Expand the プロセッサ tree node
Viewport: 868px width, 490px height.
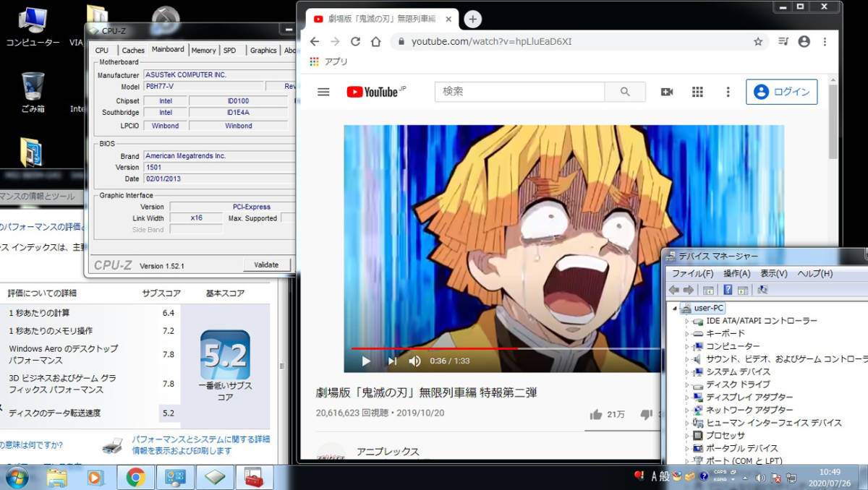687,436
